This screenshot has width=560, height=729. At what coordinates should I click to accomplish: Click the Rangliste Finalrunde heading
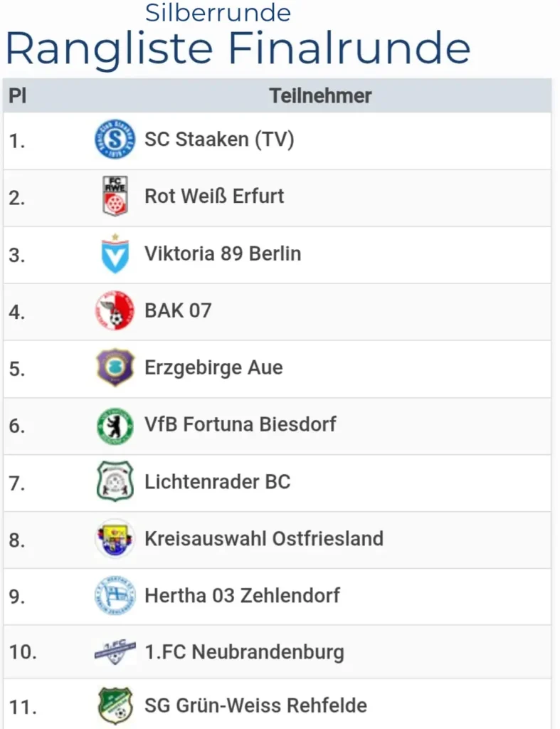[238, 49]
